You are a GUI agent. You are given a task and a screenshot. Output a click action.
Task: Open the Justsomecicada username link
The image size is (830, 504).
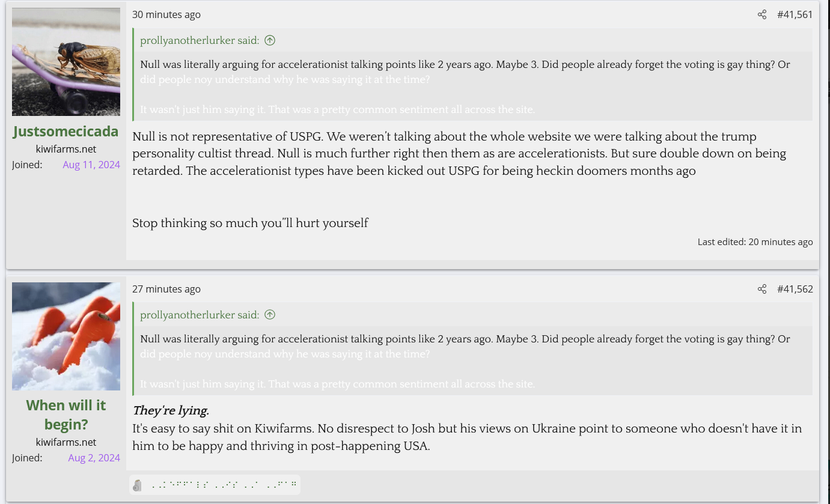tap(66, 132)
